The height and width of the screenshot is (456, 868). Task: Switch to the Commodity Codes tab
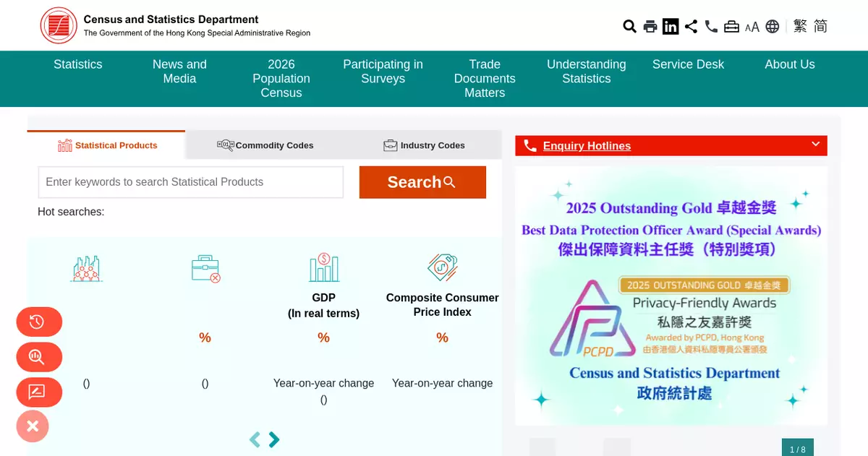click(x=265, y=145)
